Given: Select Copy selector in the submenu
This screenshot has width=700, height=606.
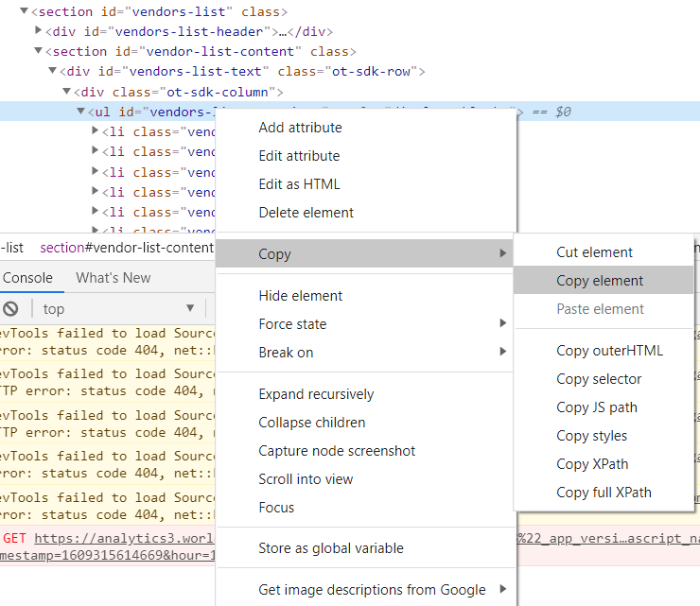Looking at the screenshot, I should [599, 379].
